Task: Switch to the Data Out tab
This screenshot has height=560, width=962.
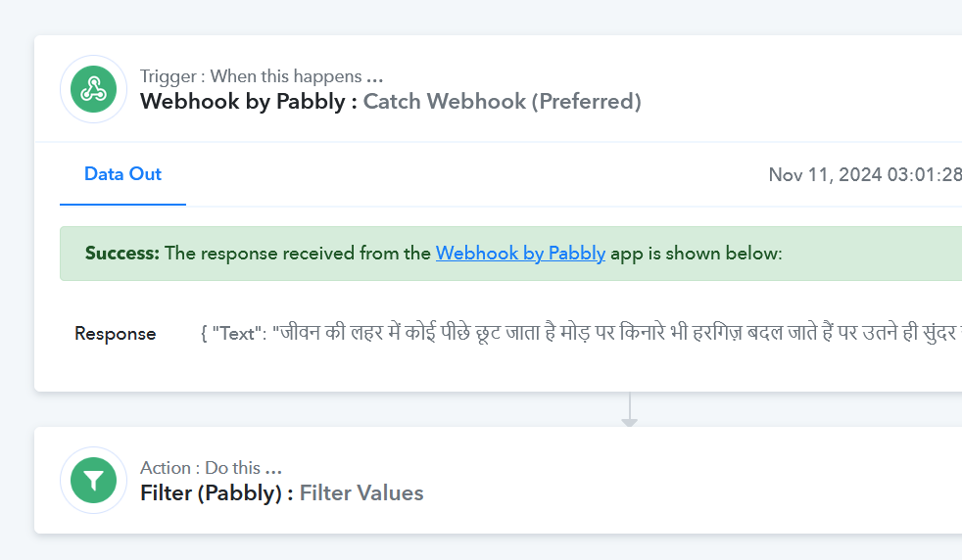Action: pyautogui.click(x=122, y=174)
